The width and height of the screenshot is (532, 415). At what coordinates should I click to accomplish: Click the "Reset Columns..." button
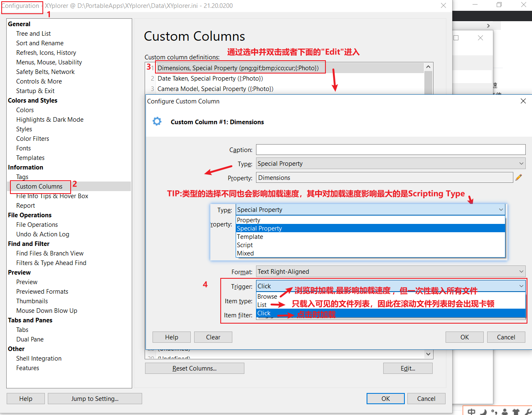[195, 368]
